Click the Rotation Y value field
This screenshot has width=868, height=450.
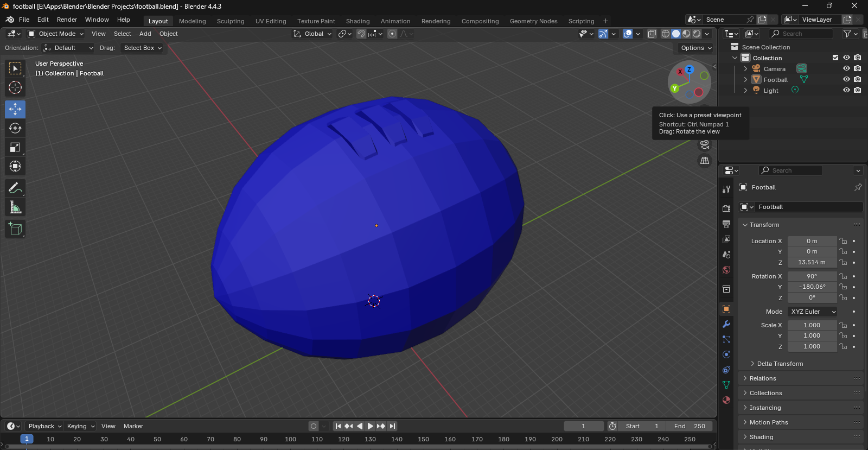(x=812, y=287)
